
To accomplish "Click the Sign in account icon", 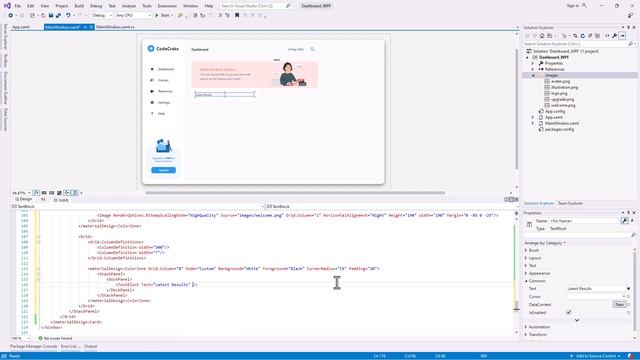I will (x=584, y=6).
